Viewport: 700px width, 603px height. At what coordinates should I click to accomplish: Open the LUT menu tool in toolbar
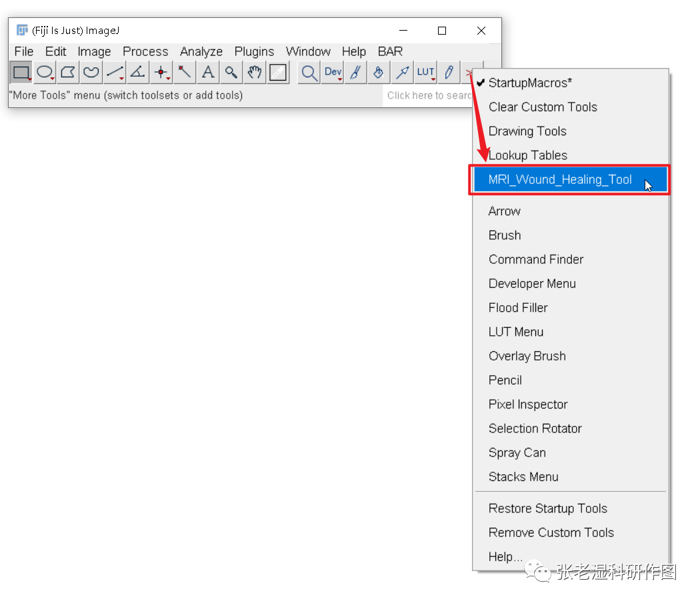pyautogui.click(x=426, y=73)
